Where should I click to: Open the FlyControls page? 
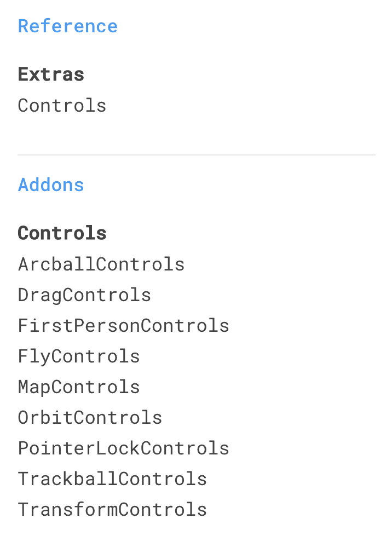tap(79, 356)
